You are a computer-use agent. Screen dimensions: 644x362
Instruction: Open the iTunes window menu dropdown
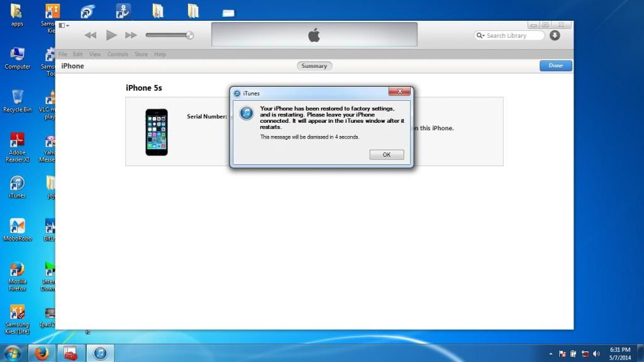[64, 26]
